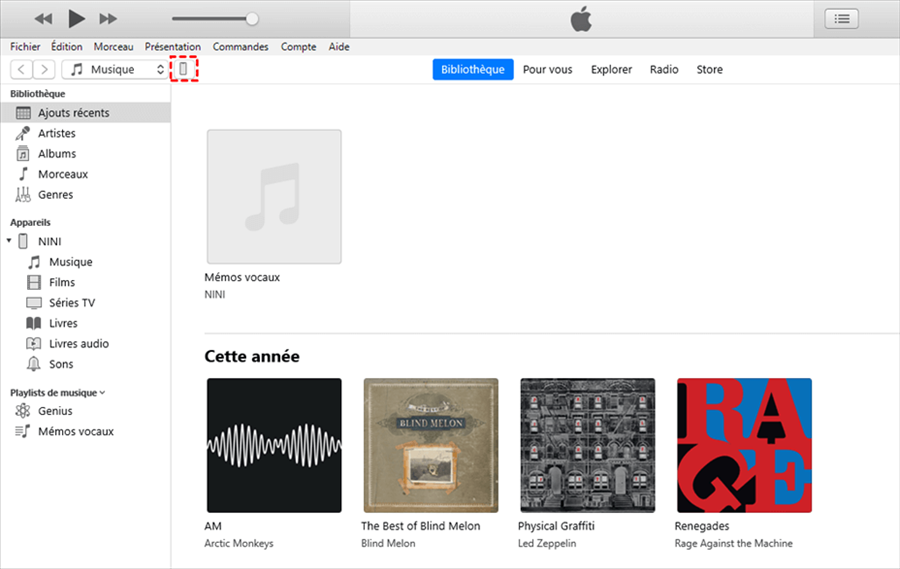Open the Physical Graffiti album cover
Viewport: 900px width, 569px height.
point(587,445)
